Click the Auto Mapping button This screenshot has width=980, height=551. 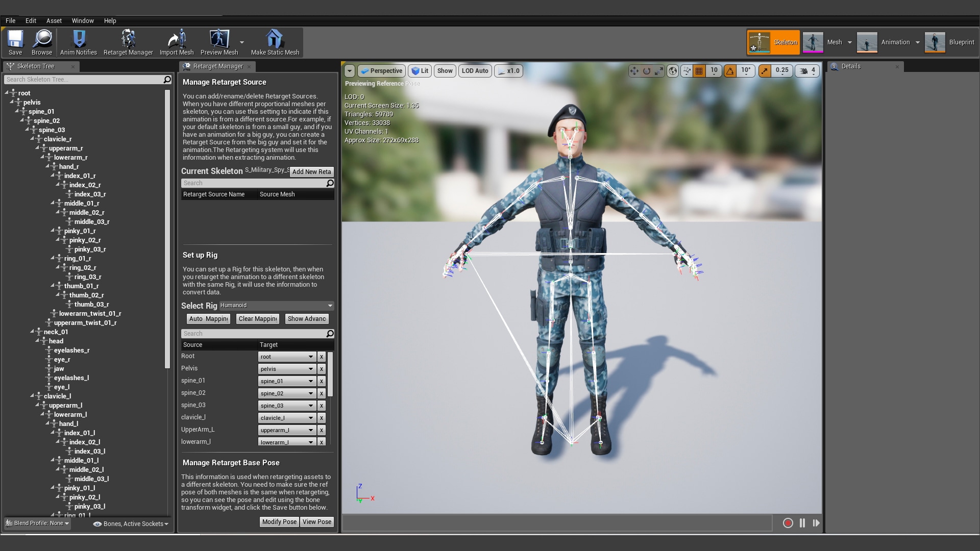coord(208,319)
